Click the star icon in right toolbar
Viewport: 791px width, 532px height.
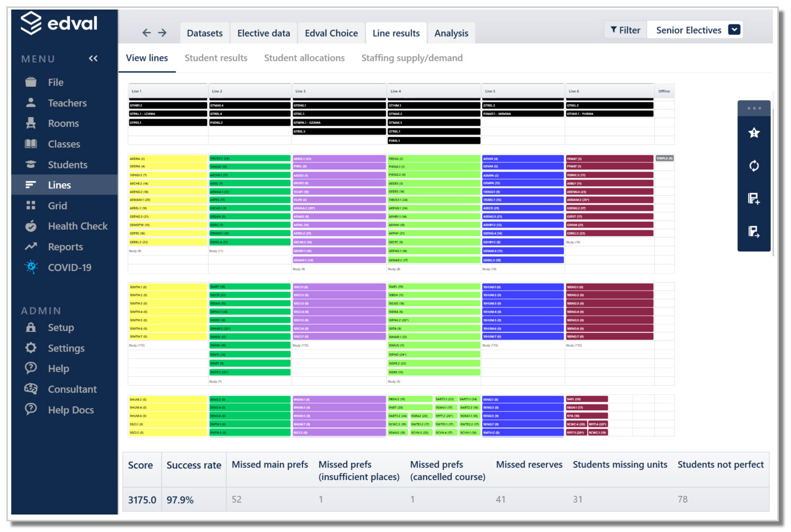point(754,133)
